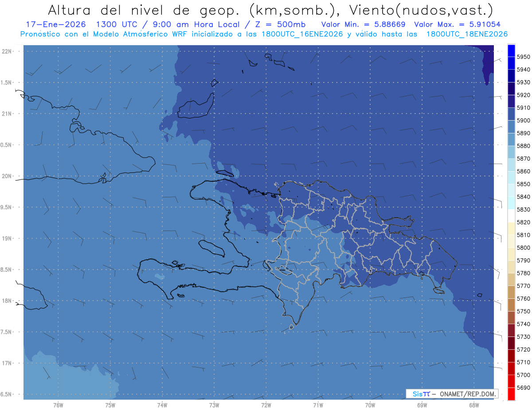
Task: Select colorbar swatch between 5900 and 5910
Action: (511, 114)
